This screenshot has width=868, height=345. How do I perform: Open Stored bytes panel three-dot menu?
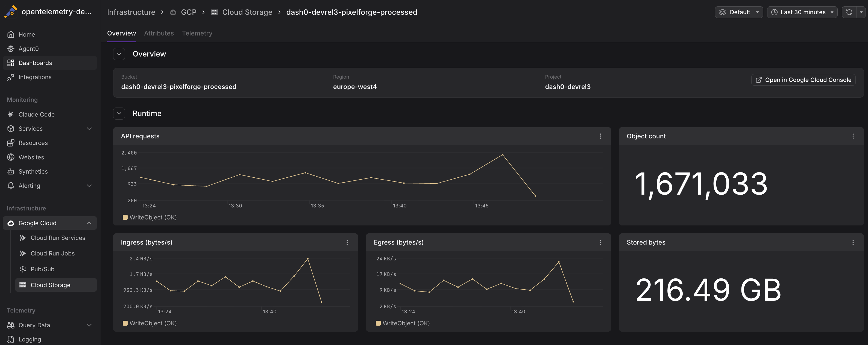point(853,242)
